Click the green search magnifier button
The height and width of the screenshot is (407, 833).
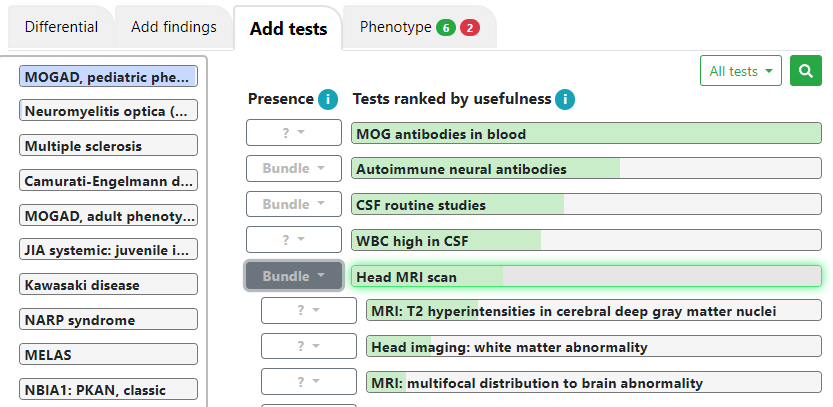pyautogui.click(x=806, y=71)
